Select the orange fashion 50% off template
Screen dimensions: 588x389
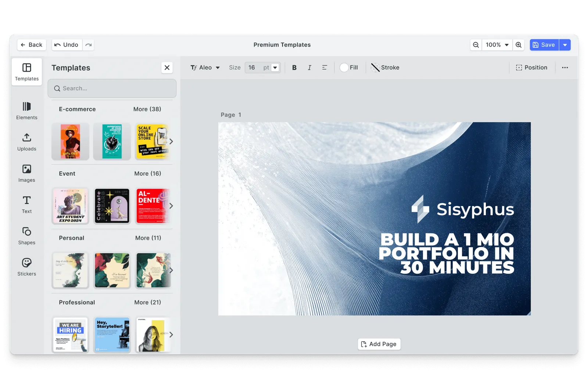coord(71,141)
